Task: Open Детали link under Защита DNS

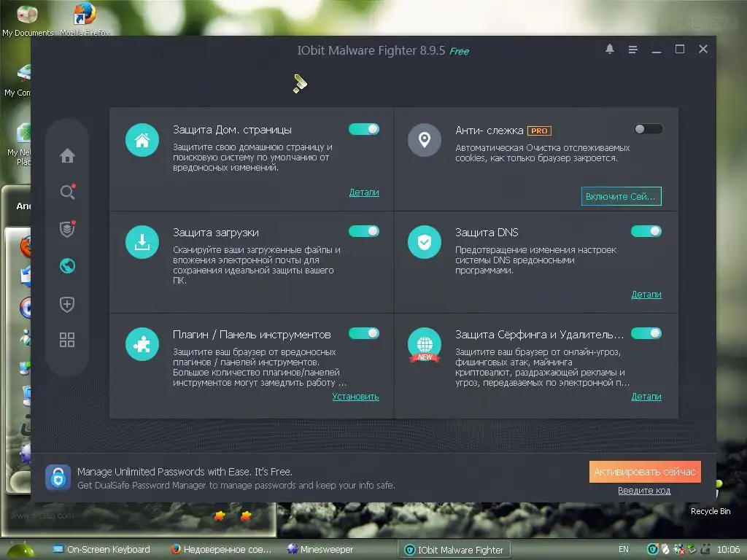Action: (x=646, y=295)
